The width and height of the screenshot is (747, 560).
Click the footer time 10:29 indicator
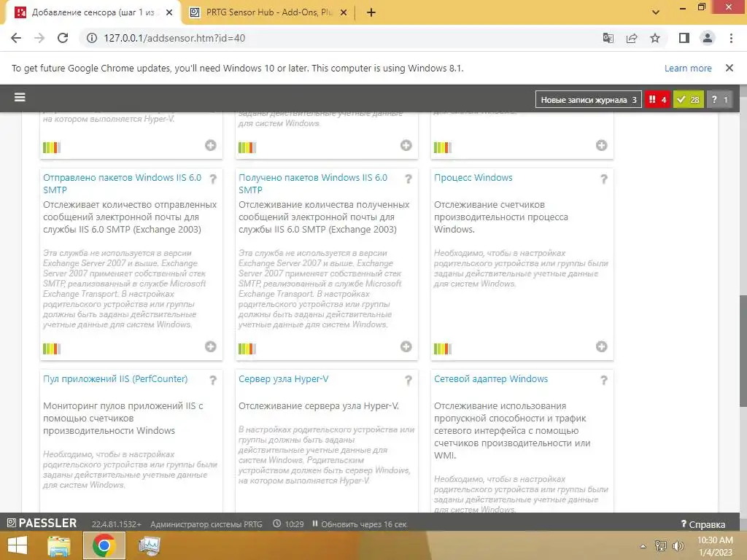coord(289,524)
